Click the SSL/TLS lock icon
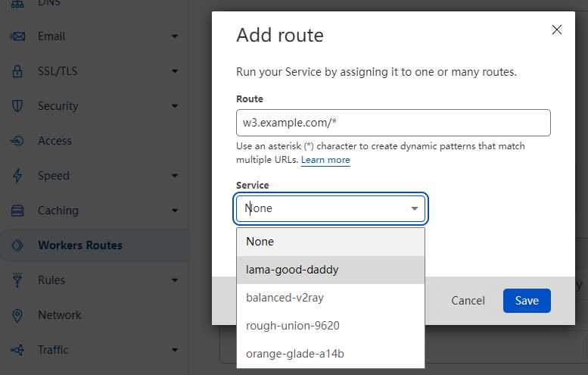This screenshot has width=588, height=375. point(17,71)
